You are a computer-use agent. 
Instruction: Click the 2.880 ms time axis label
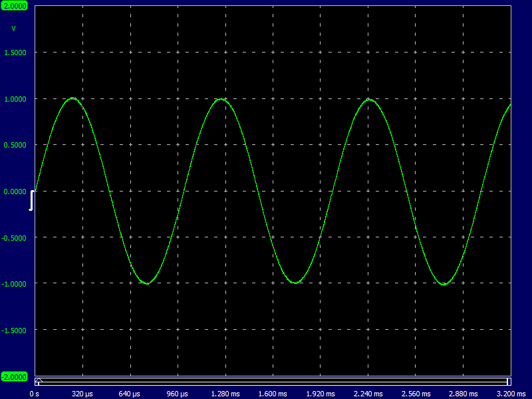pyautogui.click(x=463, y=394)
